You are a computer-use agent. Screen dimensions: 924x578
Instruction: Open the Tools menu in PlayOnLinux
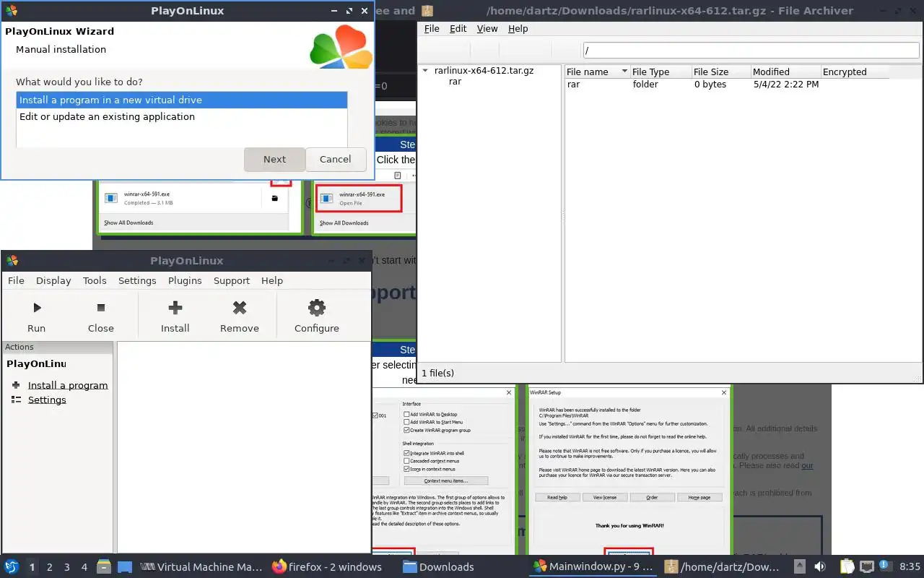95,280
